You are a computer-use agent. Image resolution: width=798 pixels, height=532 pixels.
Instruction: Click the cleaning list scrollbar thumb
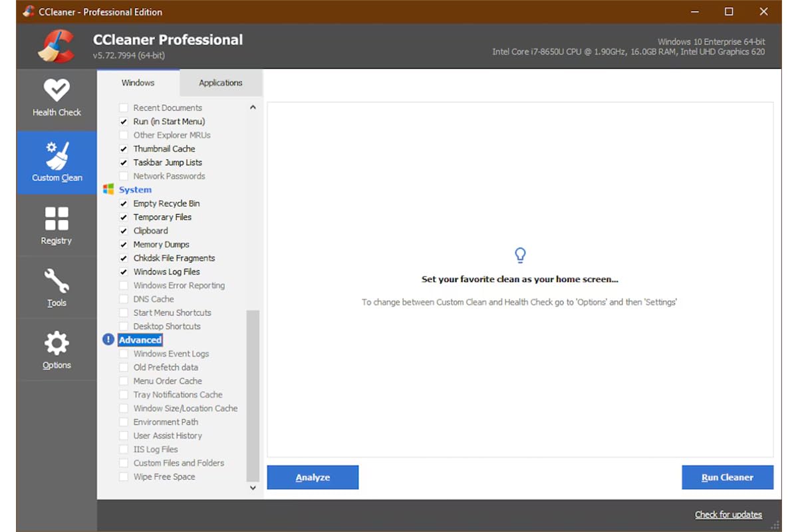tap(253, 396)
